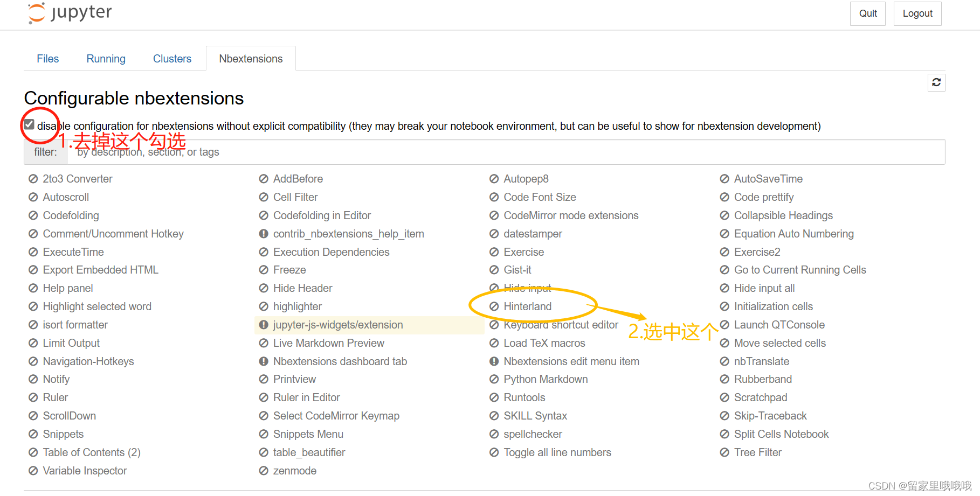Click the Logout button
Viewport: 980px width, 496px height.
[x=917, y=13]
